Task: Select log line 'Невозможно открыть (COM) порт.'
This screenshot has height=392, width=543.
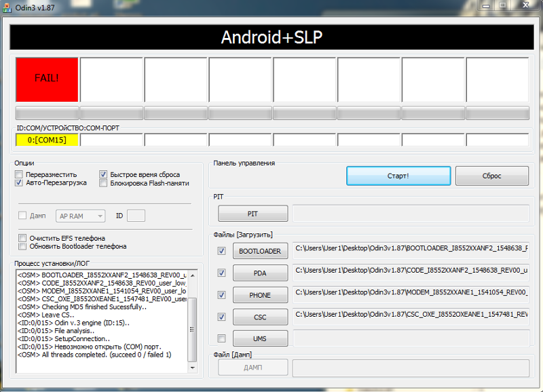Action: pyautogui.click(x=90, y=347)
